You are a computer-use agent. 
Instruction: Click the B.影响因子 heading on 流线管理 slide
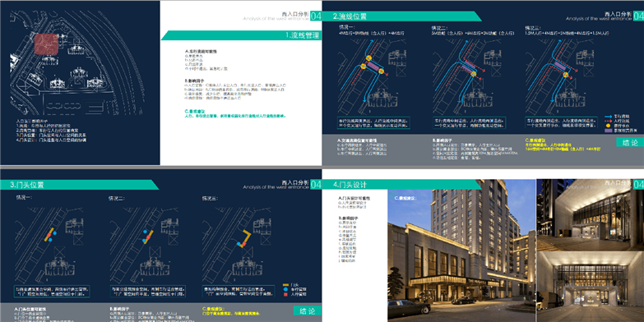click(x=195, y=80)
